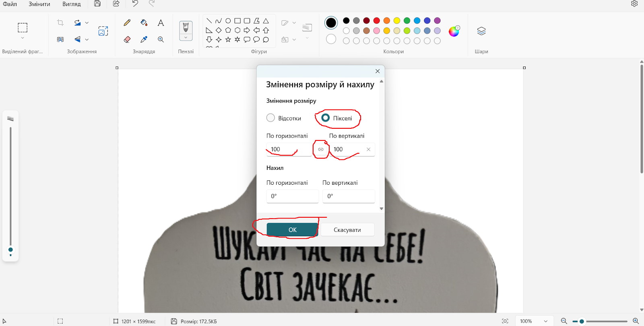The image size is (644, 326).
Task: Choose the oval shape
Action: (228, 21)
